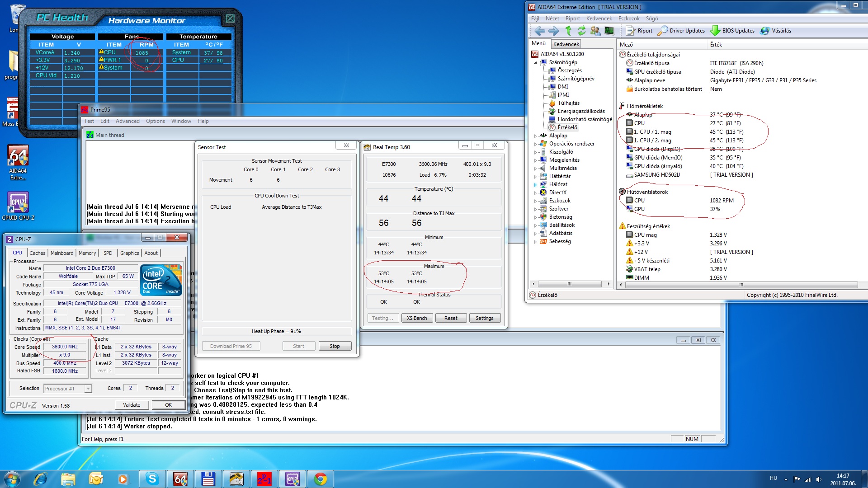Screen dimensions: 868x488
Task: Close the PC Health Hardware Monitor panel
Action: pos(230,19)
